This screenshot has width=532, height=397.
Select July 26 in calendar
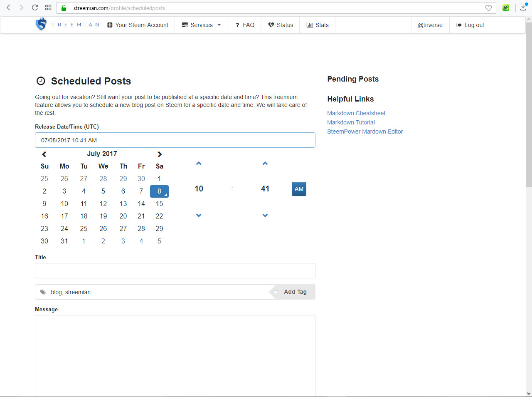tap(103, 228)
